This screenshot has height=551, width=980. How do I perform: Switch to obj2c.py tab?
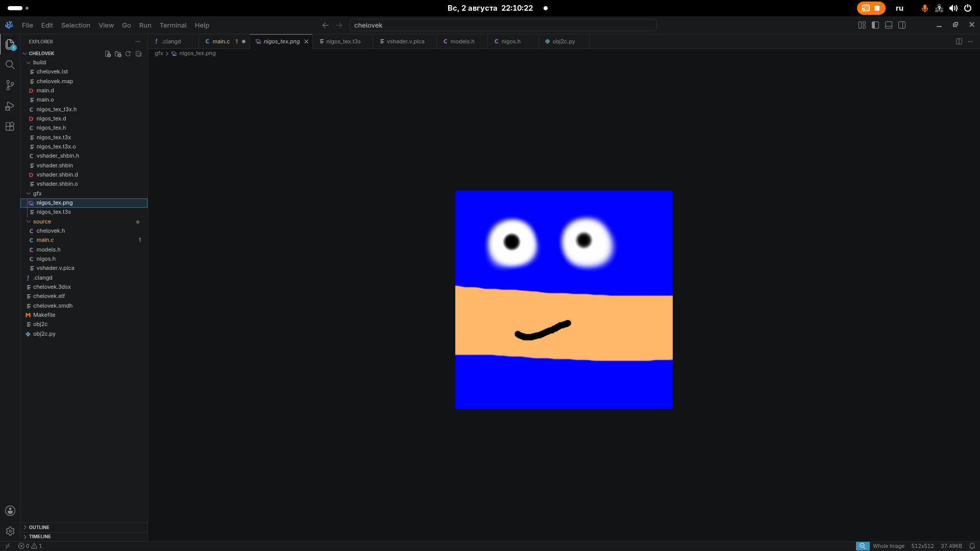pos(563,42)
